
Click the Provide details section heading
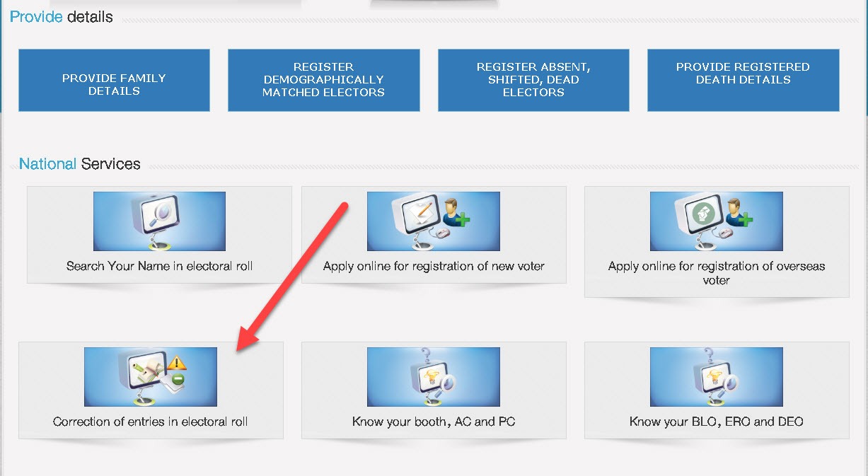pyautogui.click(x=61, y=16)
